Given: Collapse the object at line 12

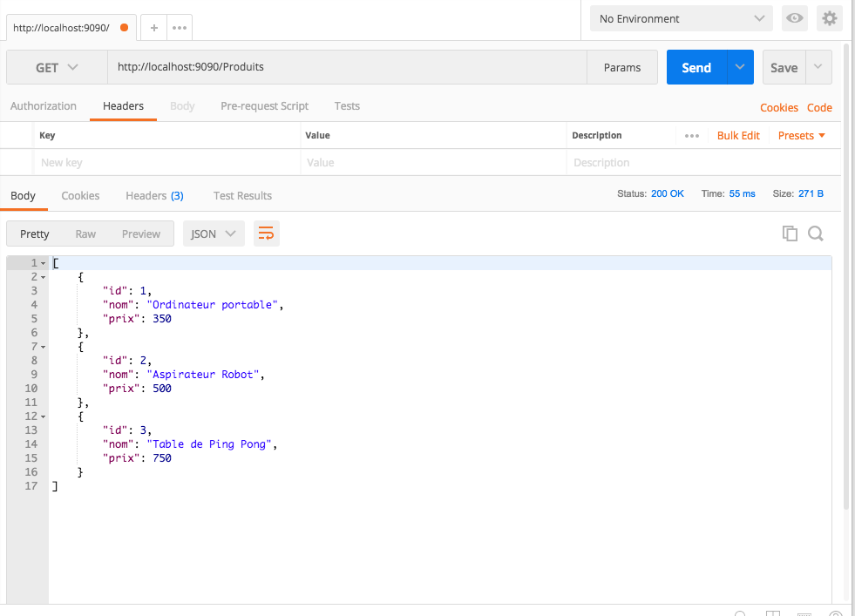Looking at the screenshot, I should click(43, 417).
